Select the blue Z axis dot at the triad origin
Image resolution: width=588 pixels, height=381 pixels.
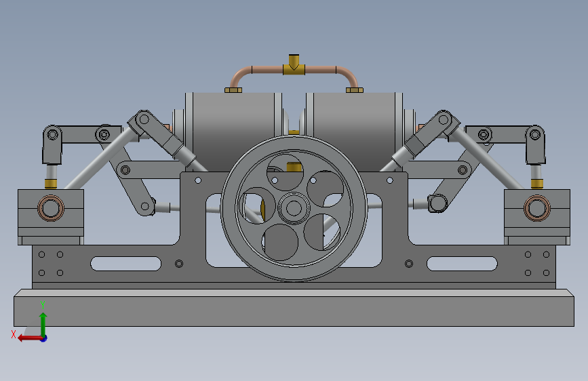(x=44, y=338)
